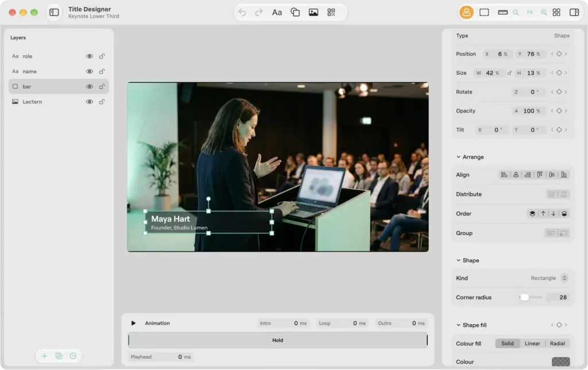This screenshot has width=588, height=370.
Task: Lock the role layer
Action: click(x=102, y=56)
